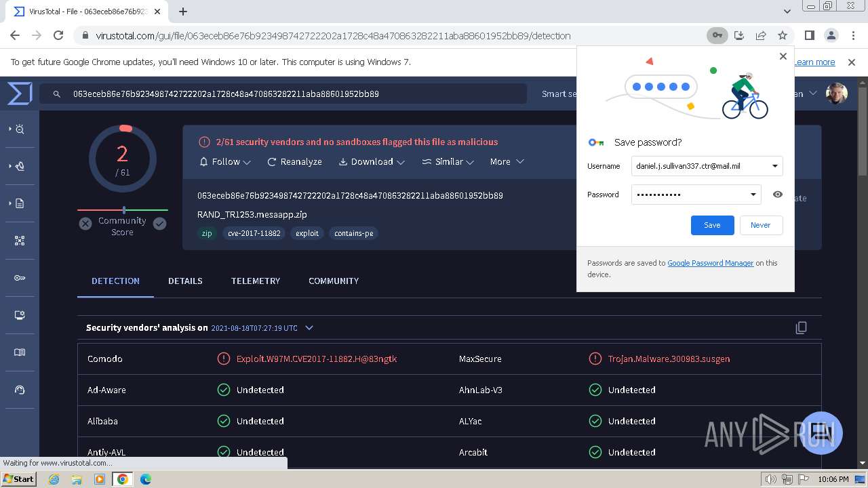Open the file explorer taskbar icon

77,479
